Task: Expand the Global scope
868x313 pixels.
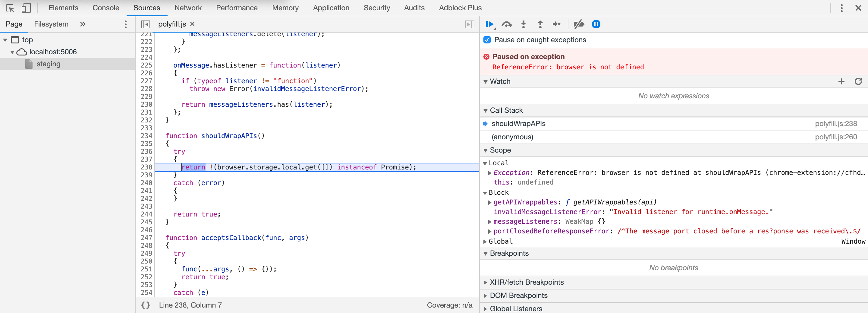Action: point(485,242)
